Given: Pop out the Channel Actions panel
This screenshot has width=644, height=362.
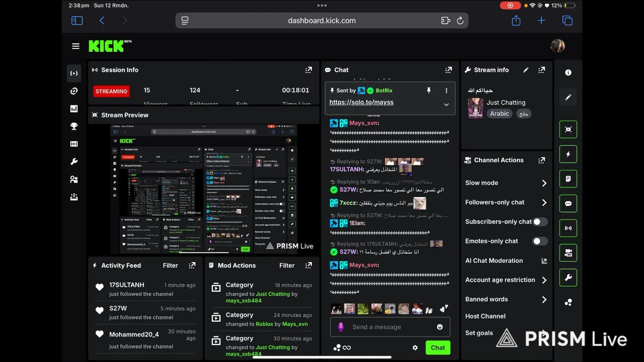Looking at the screenshot, I should (541, 160).
